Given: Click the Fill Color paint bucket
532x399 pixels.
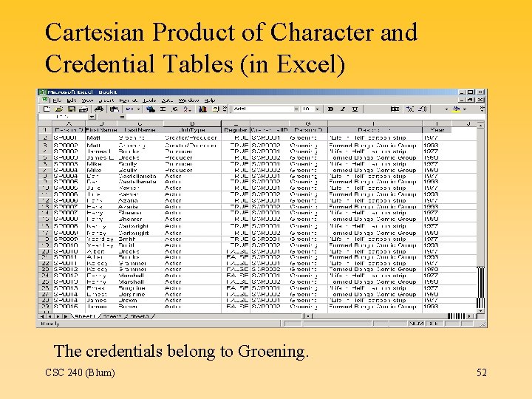Looking at the screenshot, I should coord(457,109).
